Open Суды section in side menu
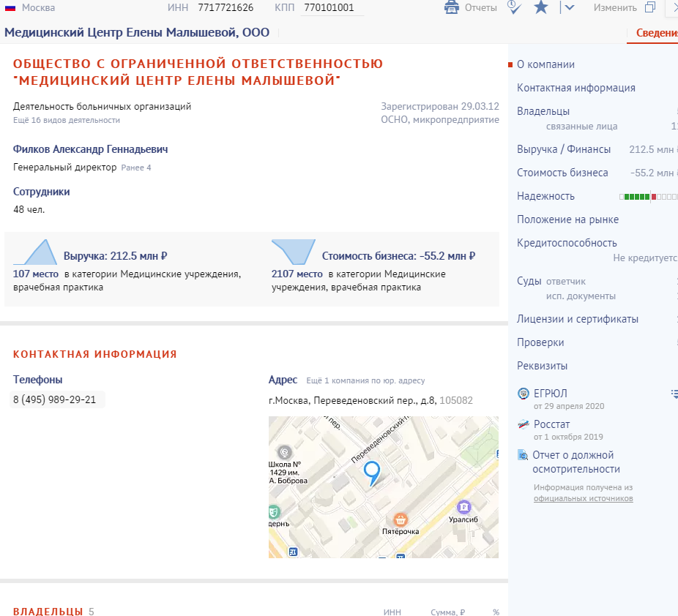This screenshot has height=616, width=678. pyautogui.click(x=529, y=281)
